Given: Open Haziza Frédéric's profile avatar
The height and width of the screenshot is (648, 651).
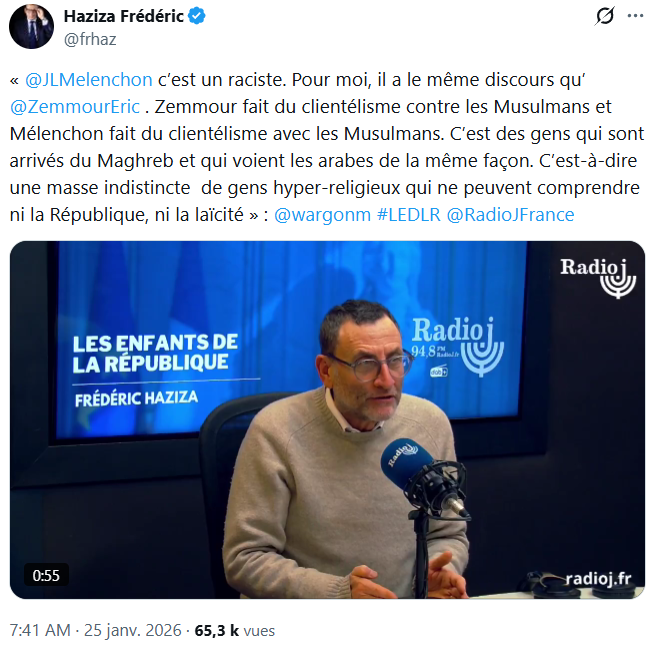Looking at the screenshot, I should [x=31, y=27].
